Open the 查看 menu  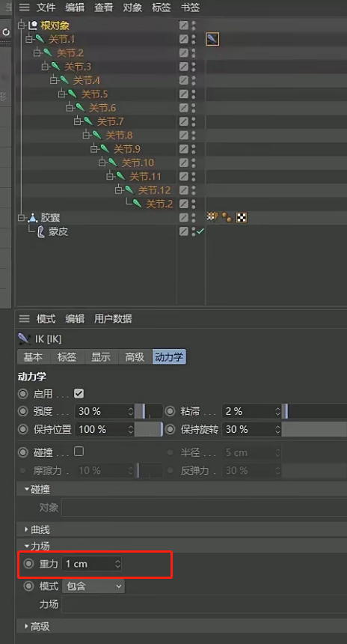coord(103,7)
